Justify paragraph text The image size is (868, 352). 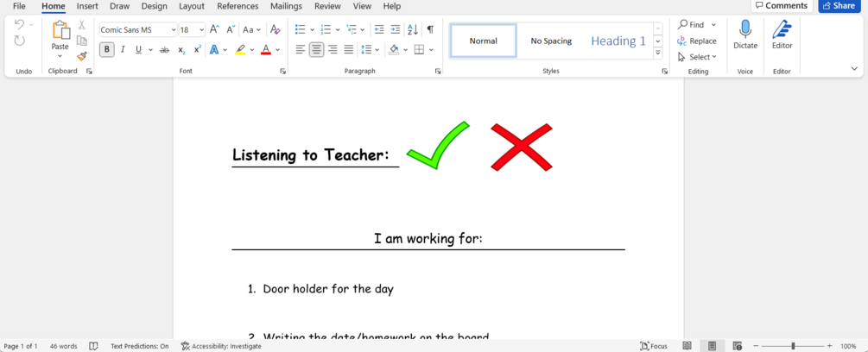pos(349,50)
